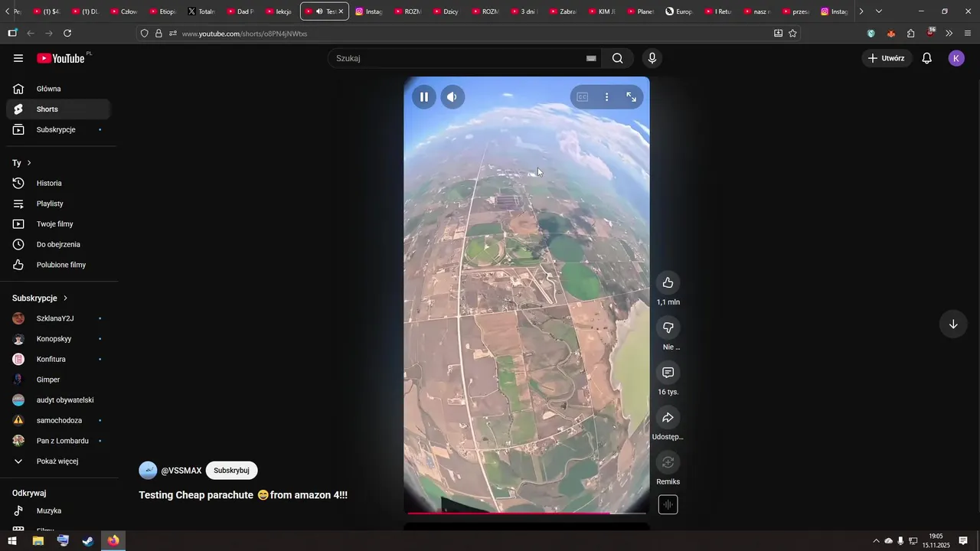Open Gimper channel
Screen dimensions: 980x551
[59, 380]
